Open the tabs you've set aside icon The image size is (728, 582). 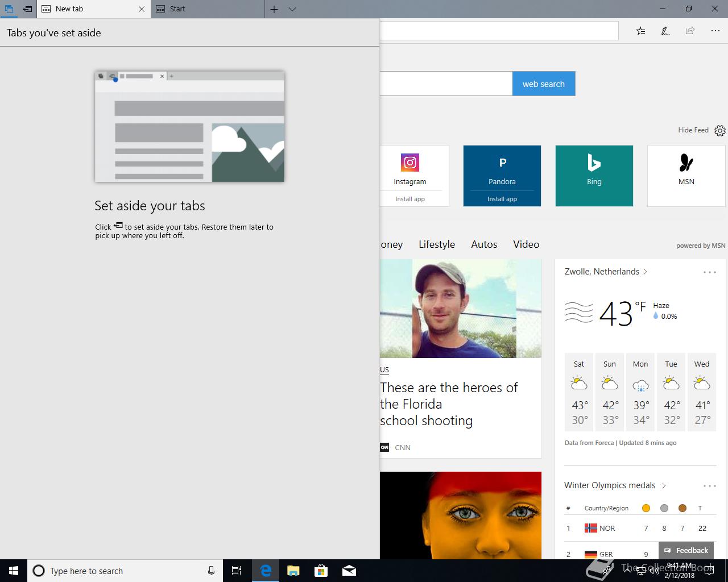point(9,9)
